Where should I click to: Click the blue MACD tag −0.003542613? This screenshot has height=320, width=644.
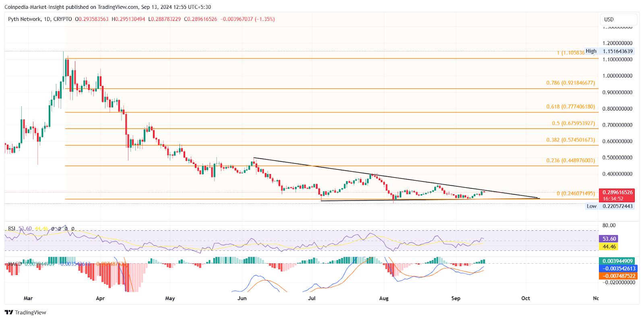(617, 269)
